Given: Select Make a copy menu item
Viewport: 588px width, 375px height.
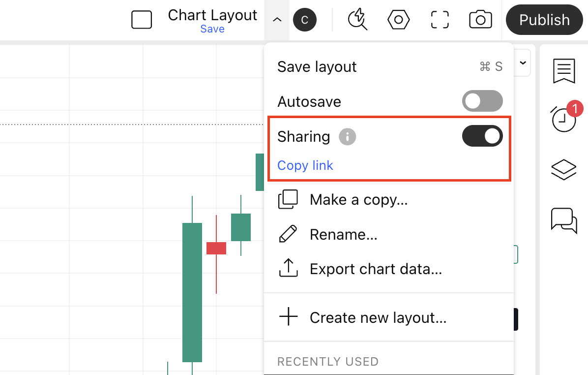Looking at the screenshot, I should pos(358,200).
